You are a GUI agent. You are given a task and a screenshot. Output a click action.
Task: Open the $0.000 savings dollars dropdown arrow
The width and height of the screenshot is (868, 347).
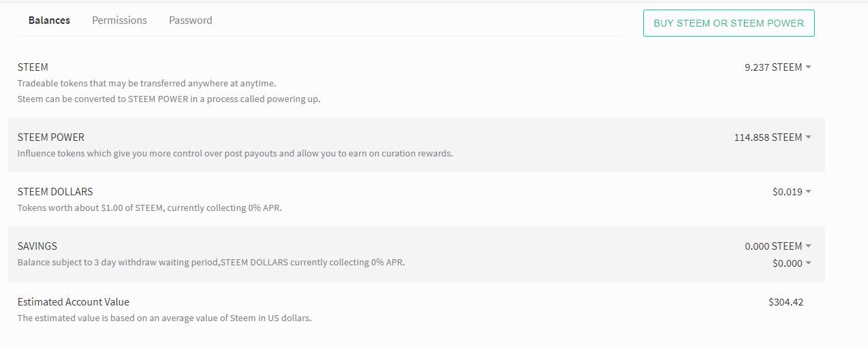(808, 263)
